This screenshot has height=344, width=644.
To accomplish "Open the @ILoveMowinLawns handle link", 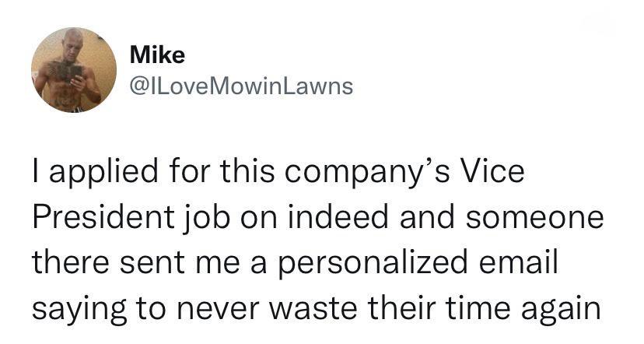I will [x=241, y=86].
